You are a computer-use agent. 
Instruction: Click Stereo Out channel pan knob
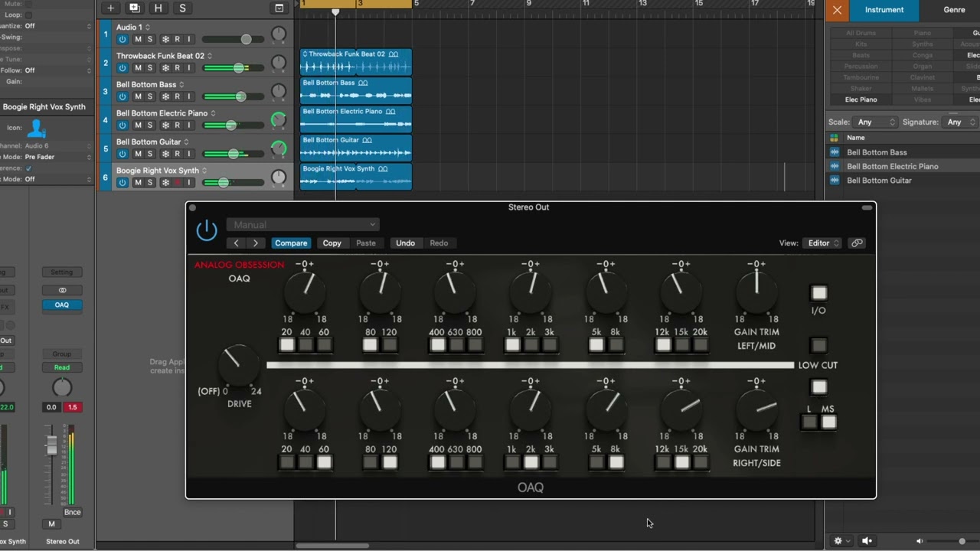(62, 386)
